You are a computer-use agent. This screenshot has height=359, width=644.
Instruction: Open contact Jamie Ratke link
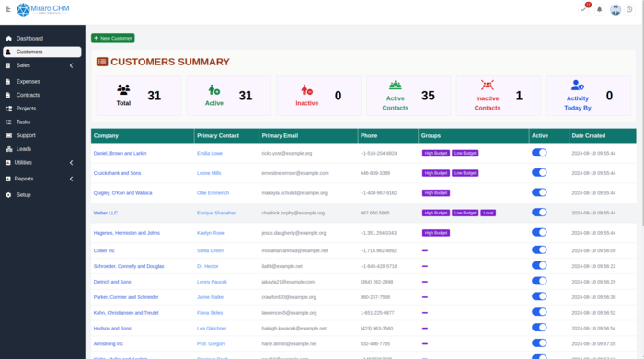[210, 297]
